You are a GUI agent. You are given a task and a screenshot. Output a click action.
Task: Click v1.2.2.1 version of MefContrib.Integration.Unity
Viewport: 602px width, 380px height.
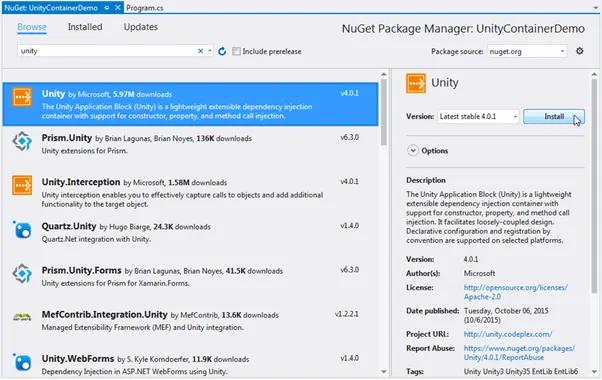347,314
